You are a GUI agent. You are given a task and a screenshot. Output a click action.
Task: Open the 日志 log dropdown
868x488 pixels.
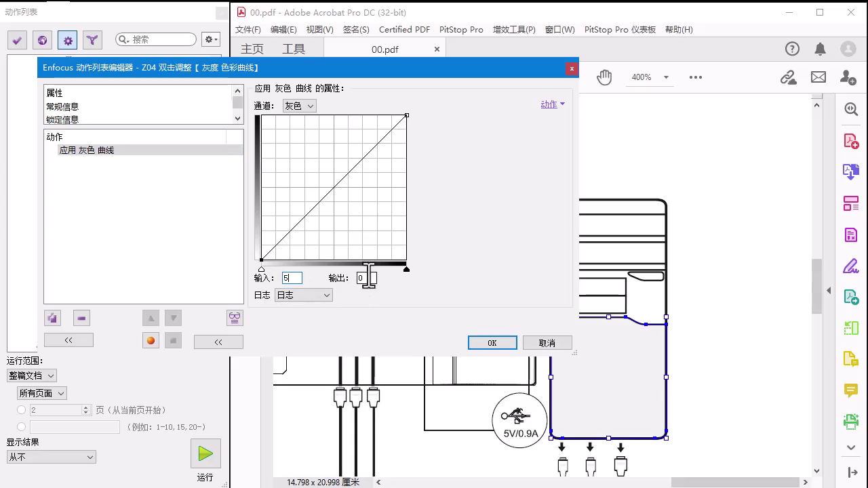coord(303,295)
